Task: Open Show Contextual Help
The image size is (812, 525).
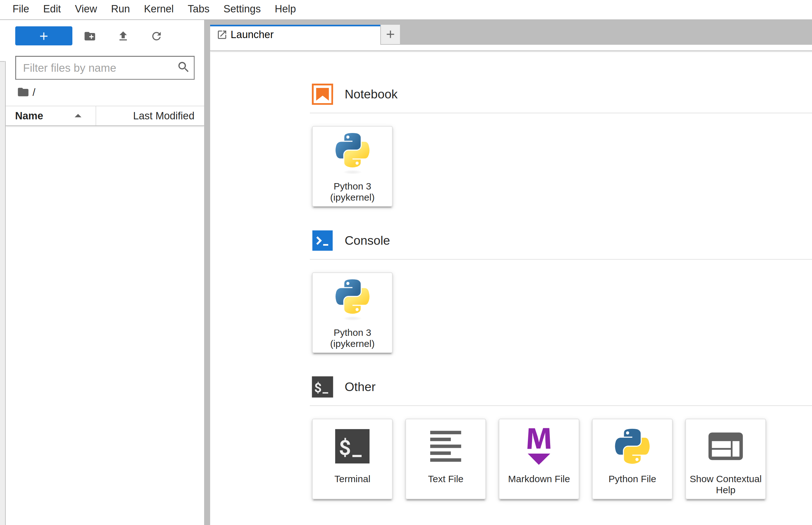Action: tap(725, 459)
